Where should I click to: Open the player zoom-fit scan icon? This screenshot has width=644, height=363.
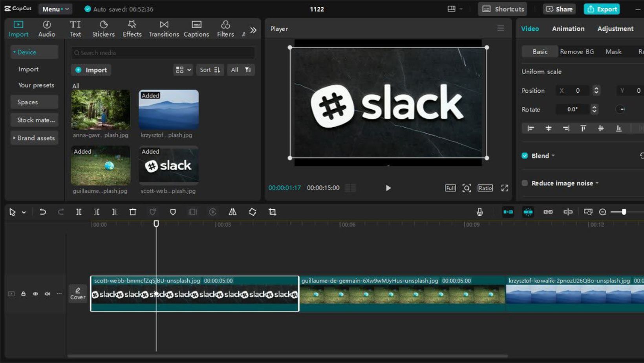pos(467,188)
